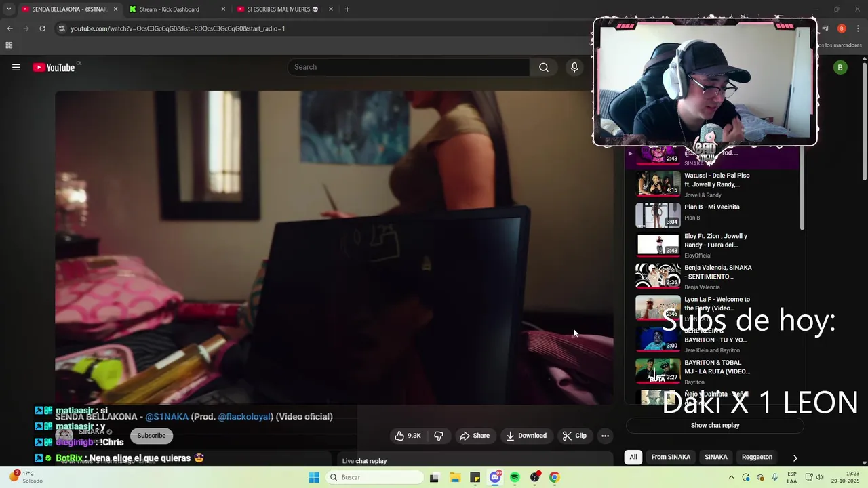Dislike the video
Viewport: 868px width, 488px height.
(439, 436)
